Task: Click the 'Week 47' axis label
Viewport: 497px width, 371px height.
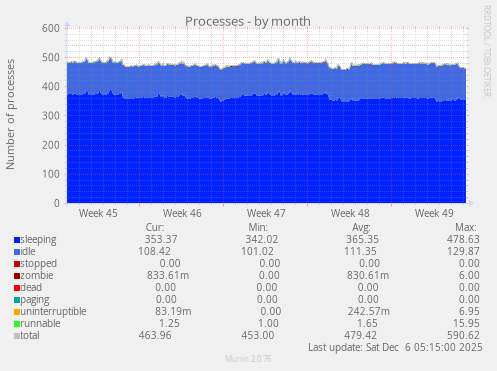Action: pyautogui.click(x=266, y=213)
